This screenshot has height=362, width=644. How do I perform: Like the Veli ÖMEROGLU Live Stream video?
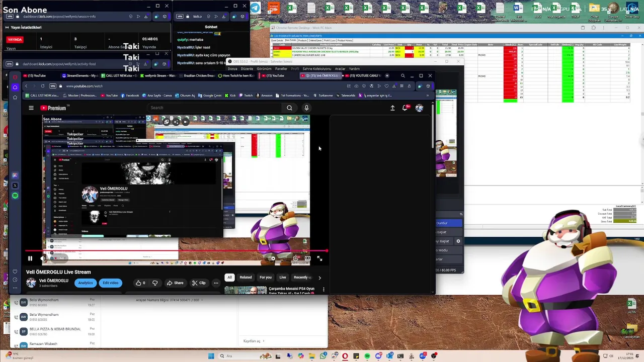pyautogui.click(x=140, y=283)
